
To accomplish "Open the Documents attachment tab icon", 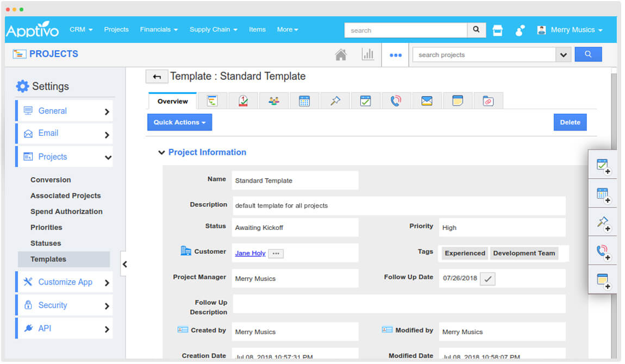I will click(488, 101).
